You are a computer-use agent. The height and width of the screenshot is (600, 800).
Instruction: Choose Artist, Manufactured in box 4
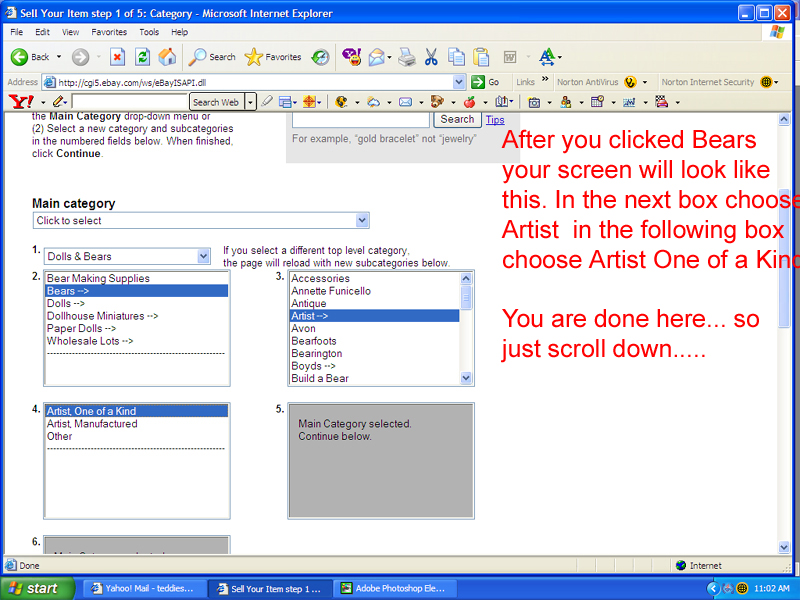[92, 424]
